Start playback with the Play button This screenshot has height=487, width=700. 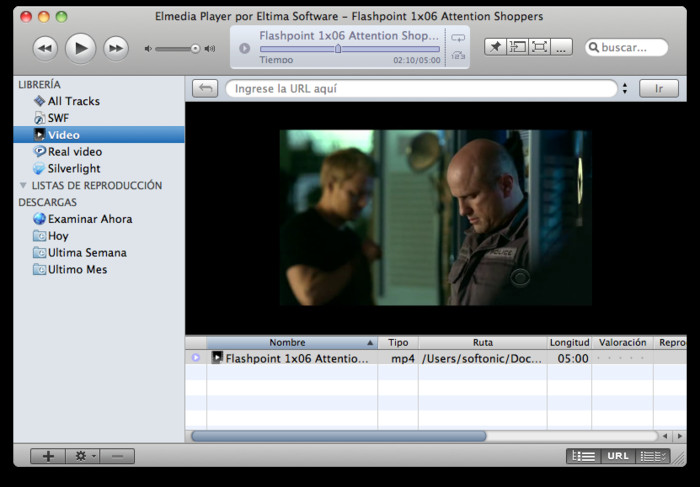pyautogui.click(x=81, y=48)
